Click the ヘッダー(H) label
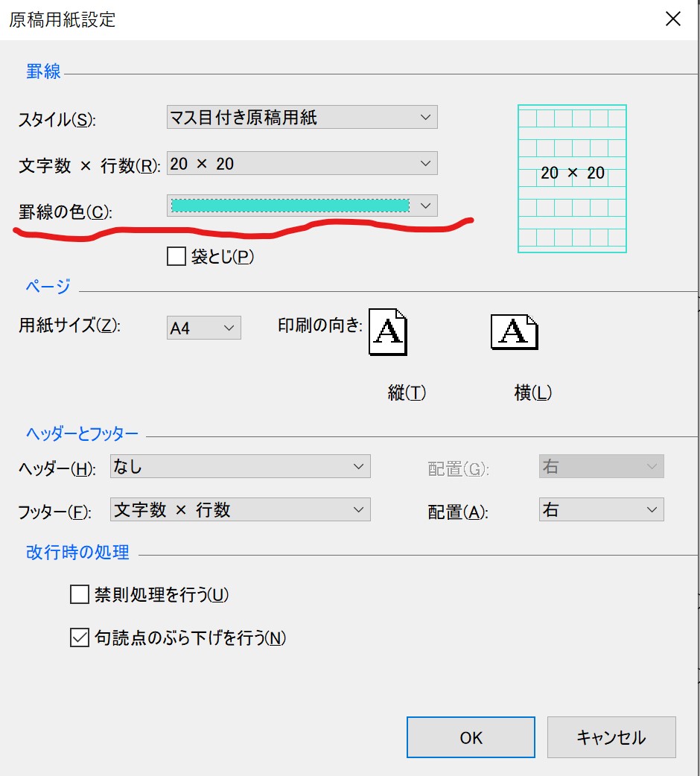700x776 pixels. pos(57,468)
